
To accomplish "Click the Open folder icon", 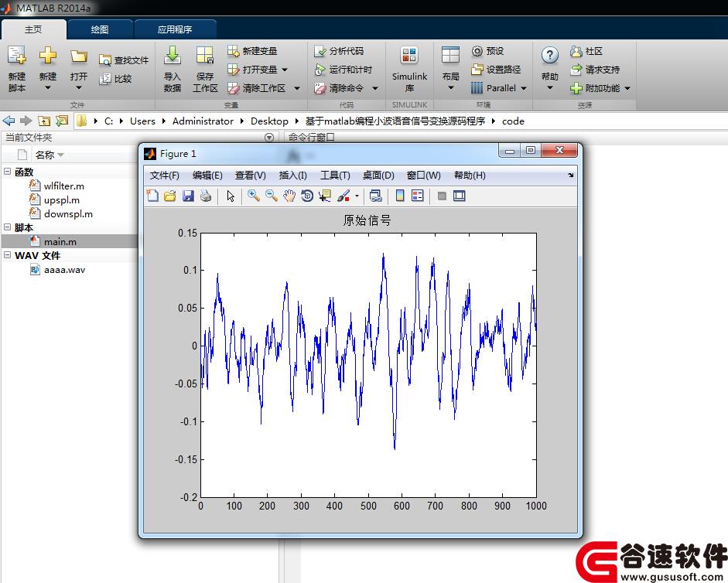I will 78,56.
